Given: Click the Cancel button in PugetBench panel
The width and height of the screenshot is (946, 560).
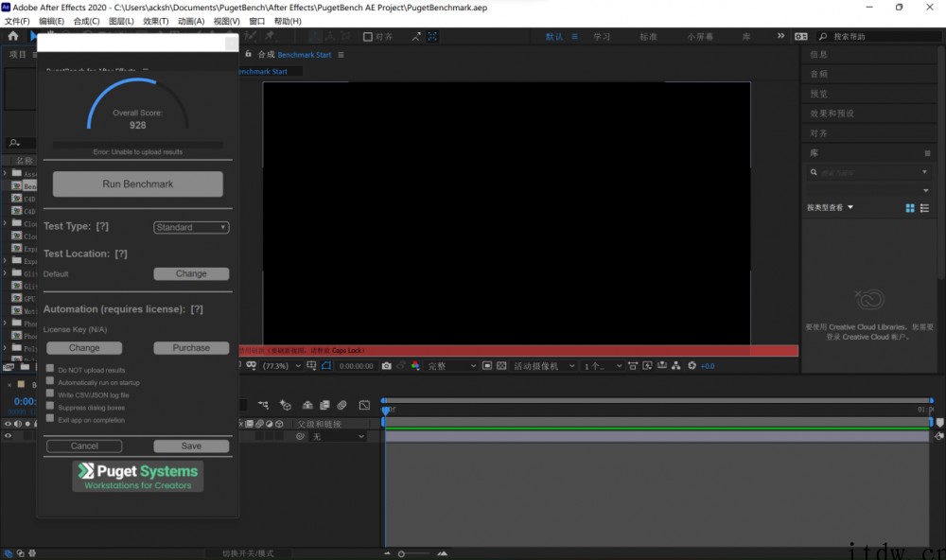Looking at the screenshot, I should point(84,446).
